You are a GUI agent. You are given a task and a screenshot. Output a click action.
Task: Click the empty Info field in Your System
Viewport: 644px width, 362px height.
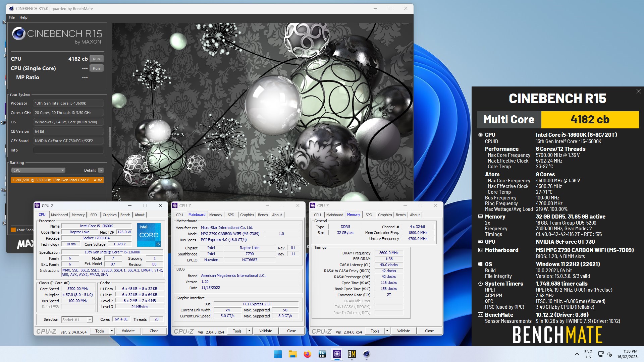point(68,150)
